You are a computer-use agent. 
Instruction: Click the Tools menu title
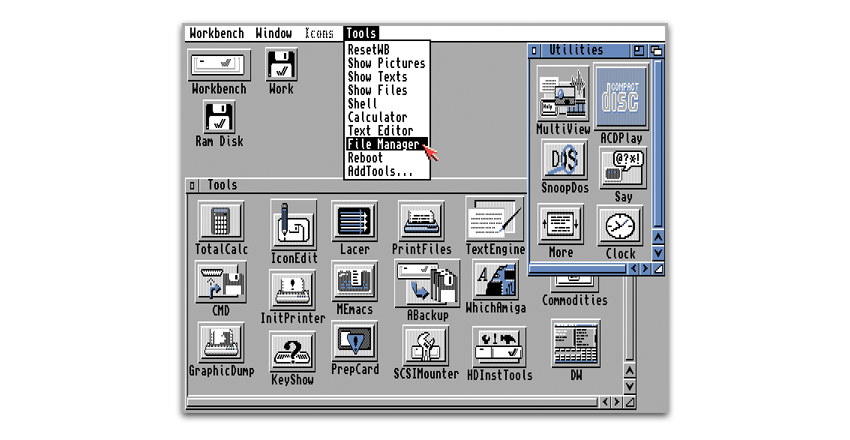361,33
